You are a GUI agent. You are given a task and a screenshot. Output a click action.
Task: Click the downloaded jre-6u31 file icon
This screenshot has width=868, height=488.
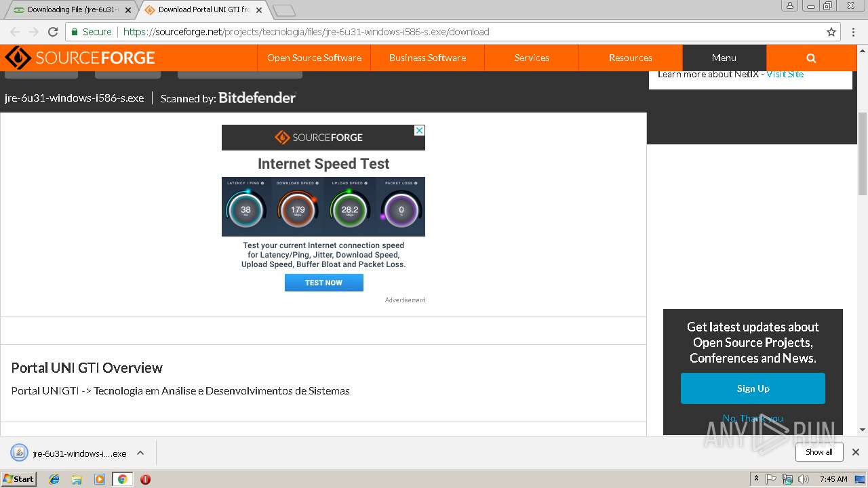[19, 453]
